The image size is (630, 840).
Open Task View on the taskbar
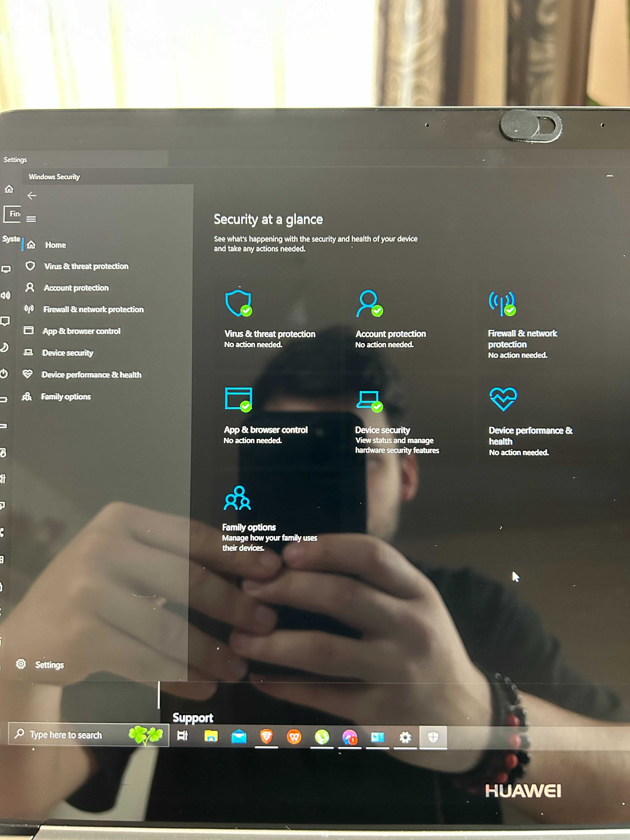pos(183,736)
